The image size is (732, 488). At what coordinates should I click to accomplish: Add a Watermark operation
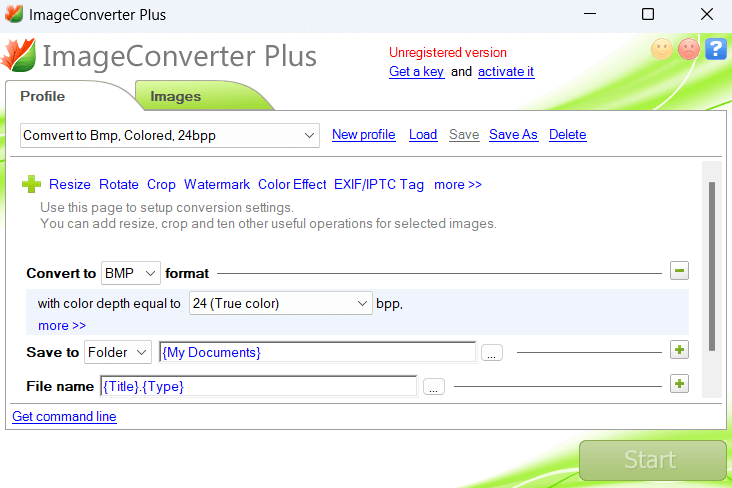click(x=217, y=184)
